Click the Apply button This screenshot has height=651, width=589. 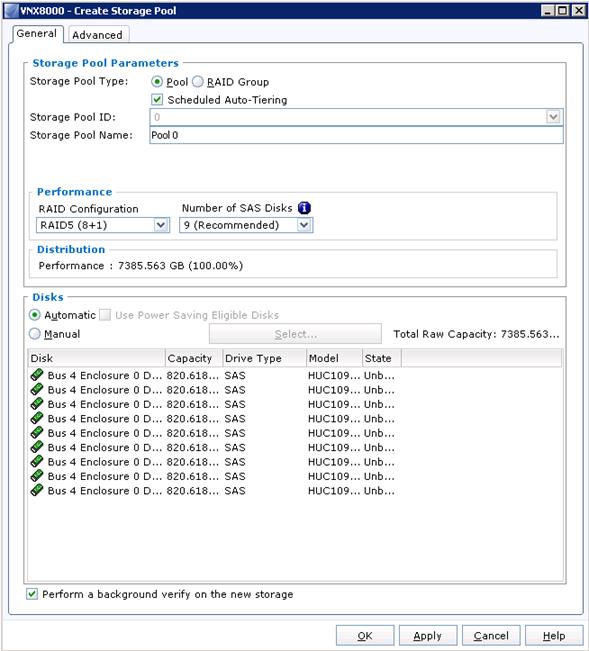[428, 636]
